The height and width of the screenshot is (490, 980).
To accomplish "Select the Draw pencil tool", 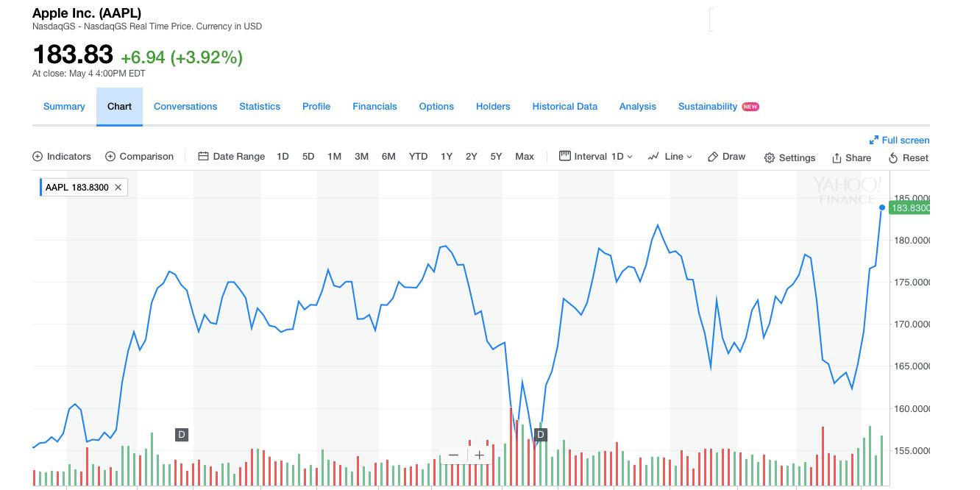I will [713, 157].
